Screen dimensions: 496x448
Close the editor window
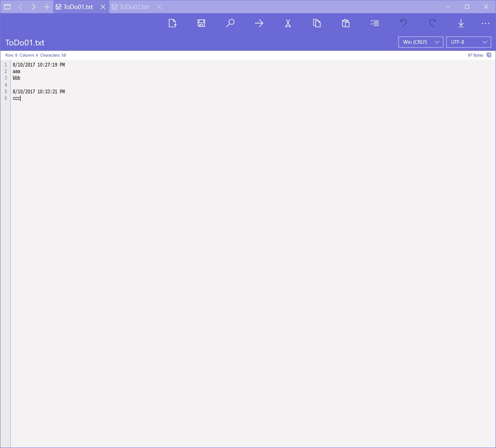[x=486, y=7]
